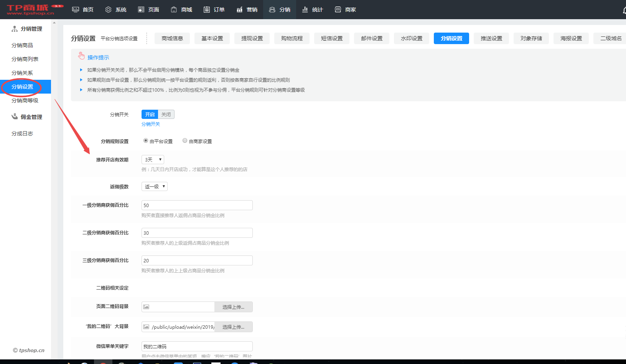This screenshot has height=364, width=626.
Task: Switch to the 提现设置 tab
Action: tap(252, 38)
